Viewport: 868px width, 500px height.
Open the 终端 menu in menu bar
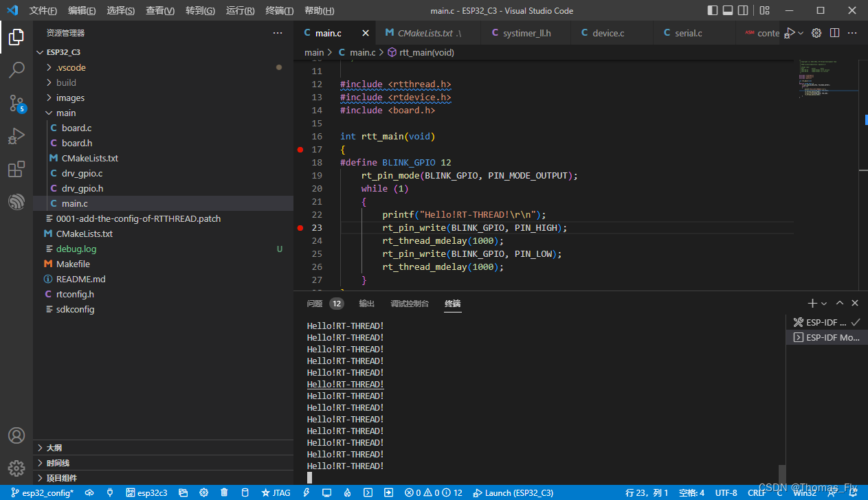coord(279,11)
